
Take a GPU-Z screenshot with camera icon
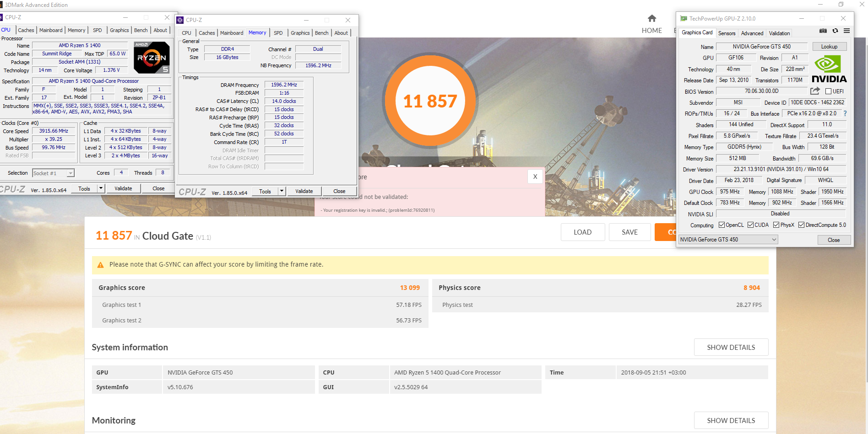[x=823, y=31]
